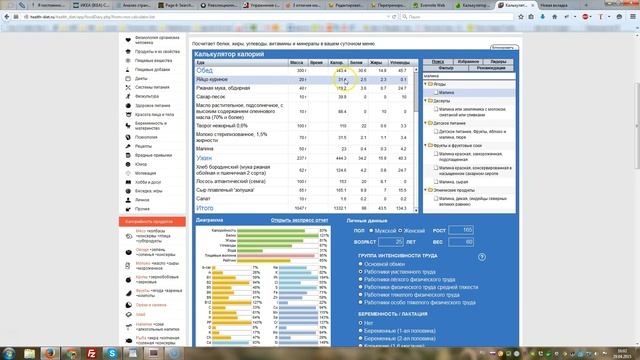The image size is (640, 360).
Task: Click the address bar history dropdown arrow
Action: [x=388, y=17]
